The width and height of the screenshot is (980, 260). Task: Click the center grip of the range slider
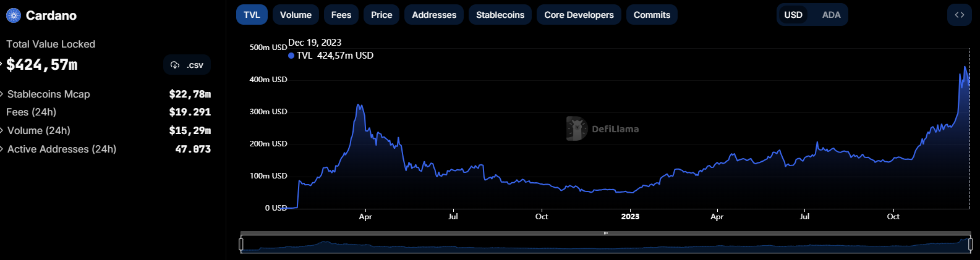point(606,233)
